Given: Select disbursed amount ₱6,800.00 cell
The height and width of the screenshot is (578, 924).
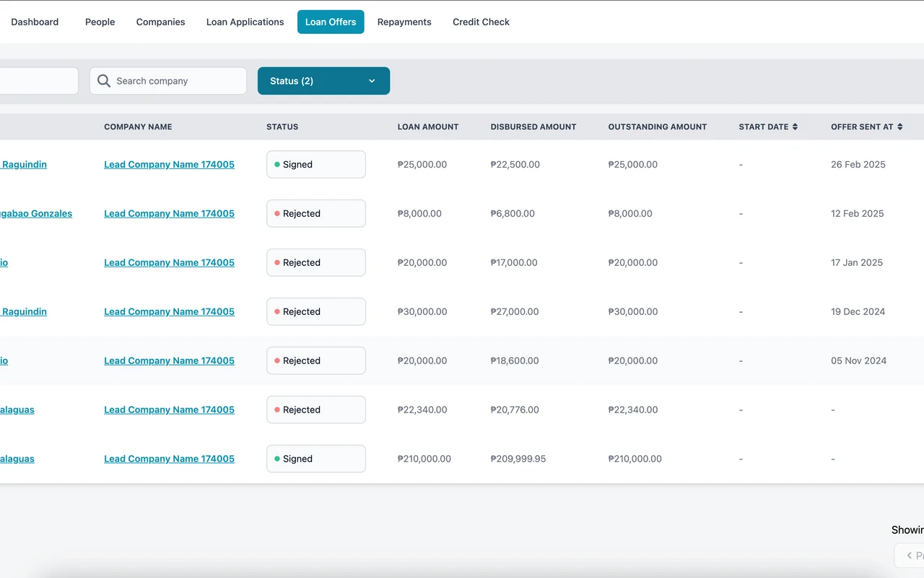Looking at the screenshot, I should [513, 213].
